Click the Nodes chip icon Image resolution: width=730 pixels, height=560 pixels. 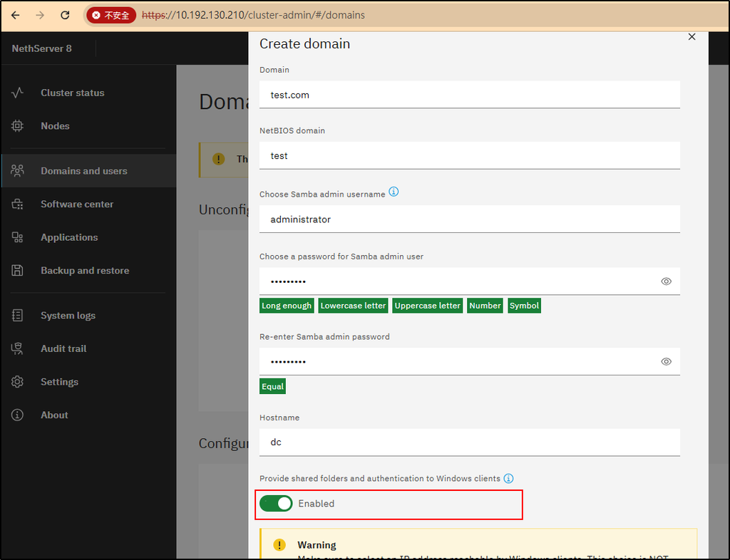(x=17, y=126)
